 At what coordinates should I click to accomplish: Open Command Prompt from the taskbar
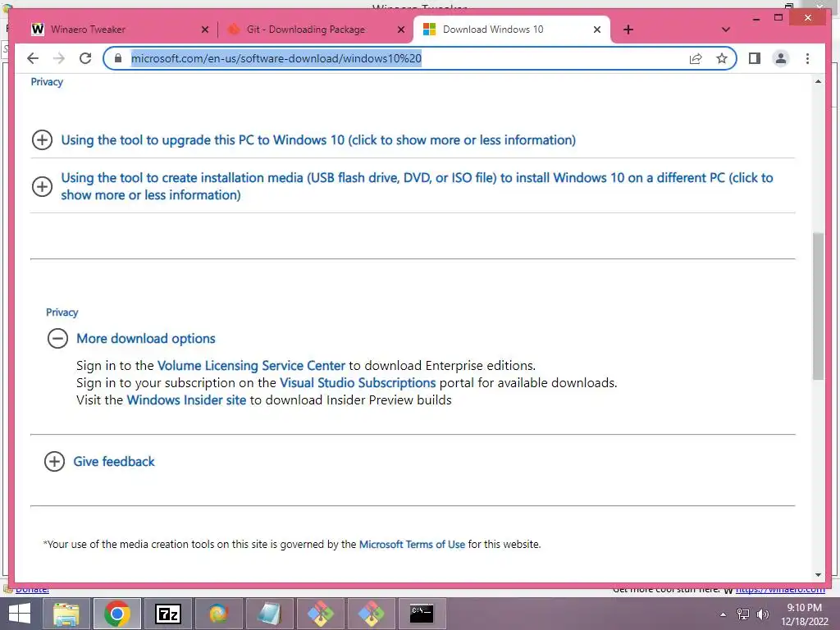coord(422,614)
